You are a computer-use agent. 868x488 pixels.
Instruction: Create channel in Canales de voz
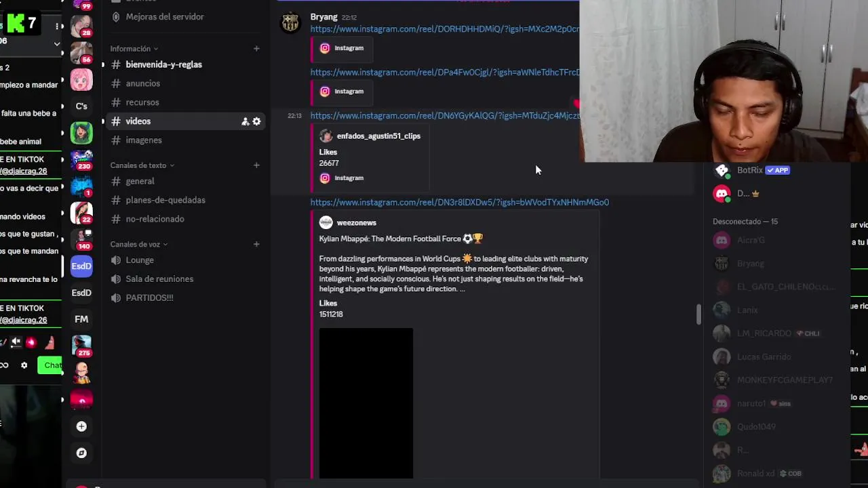point(256,244)
